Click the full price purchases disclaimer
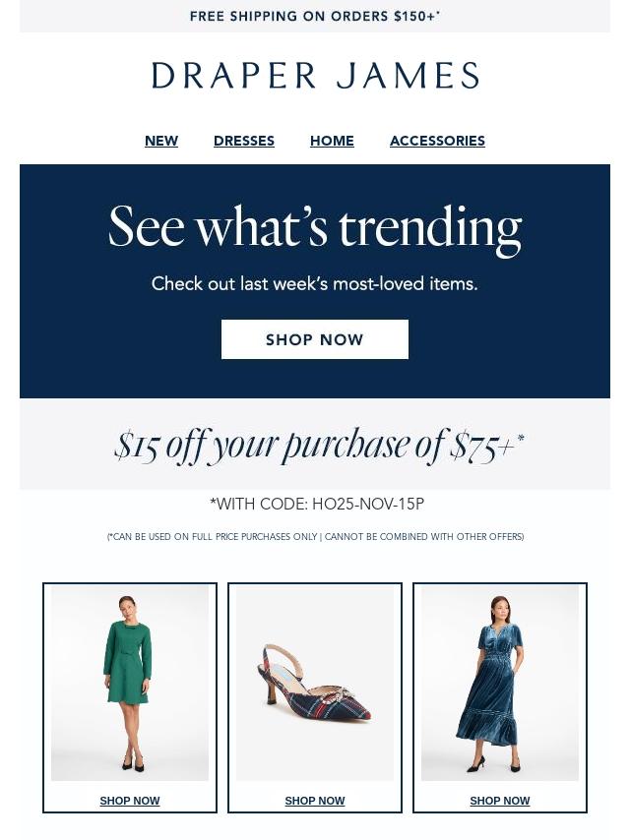The width and height of the screenshot is (630, 840). [315, 536]
